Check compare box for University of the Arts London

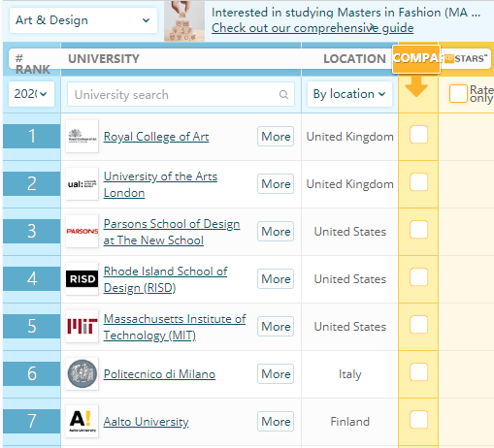pyautogui.click(x=418, y=182)
